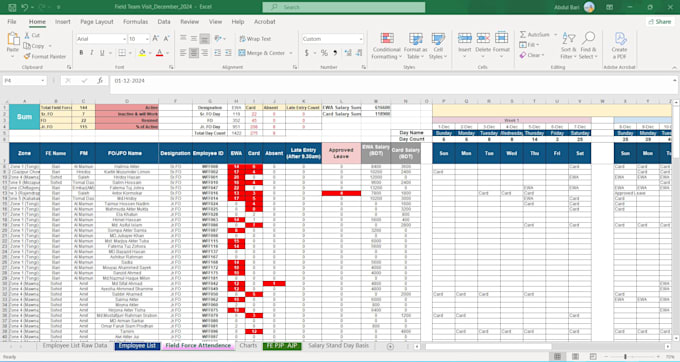Click the Save icon in title bar

(12, 7)
